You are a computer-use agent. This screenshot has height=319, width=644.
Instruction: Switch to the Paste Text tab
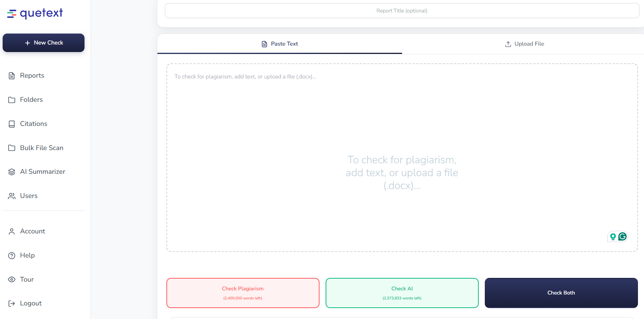click(x=280, y=44)
